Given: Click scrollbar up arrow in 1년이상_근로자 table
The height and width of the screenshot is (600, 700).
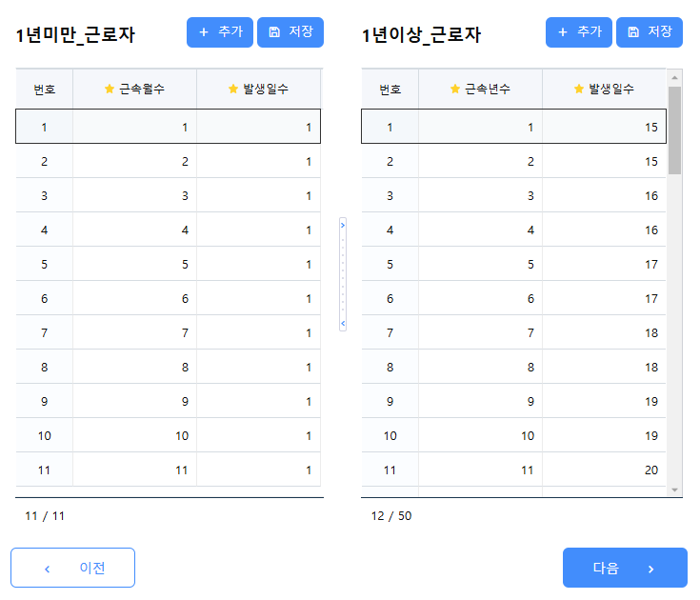Looking at the screenshot, I should pos(675,77).
